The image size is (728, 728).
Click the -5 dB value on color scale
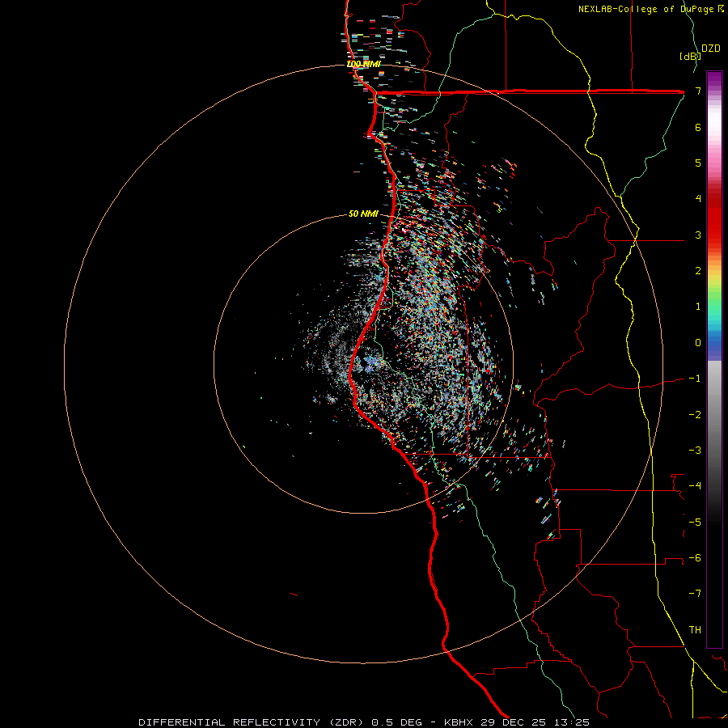(695, 522)
